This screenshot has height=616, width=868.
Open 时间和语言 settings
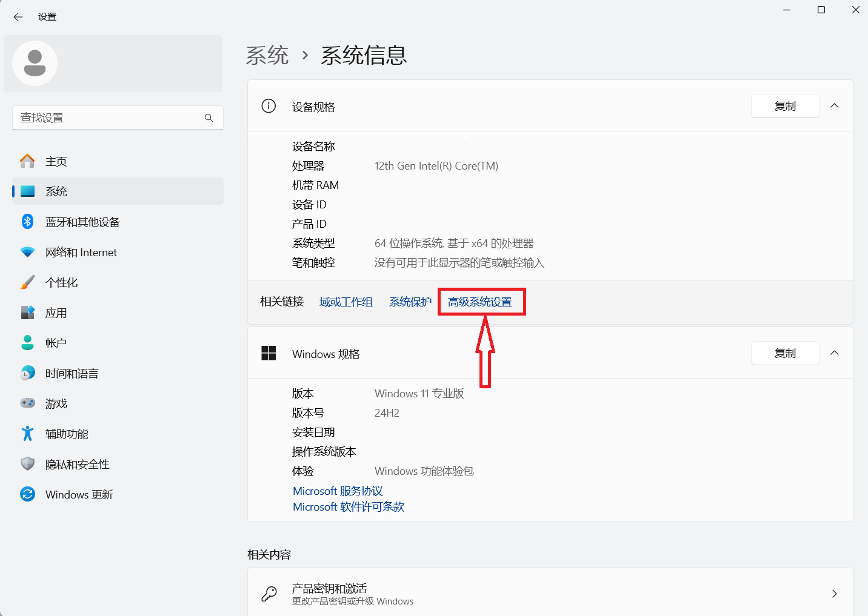72,373
